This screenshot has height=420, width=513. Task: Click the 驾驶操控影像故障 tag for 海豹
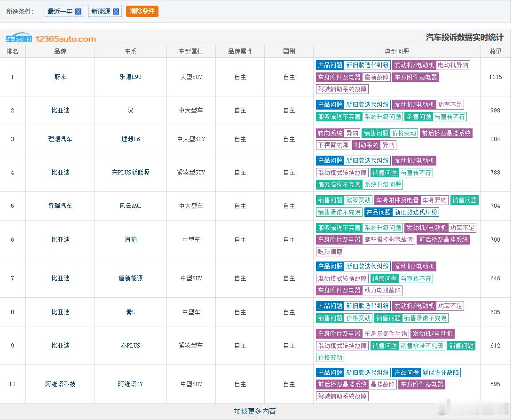click(389, 239)
